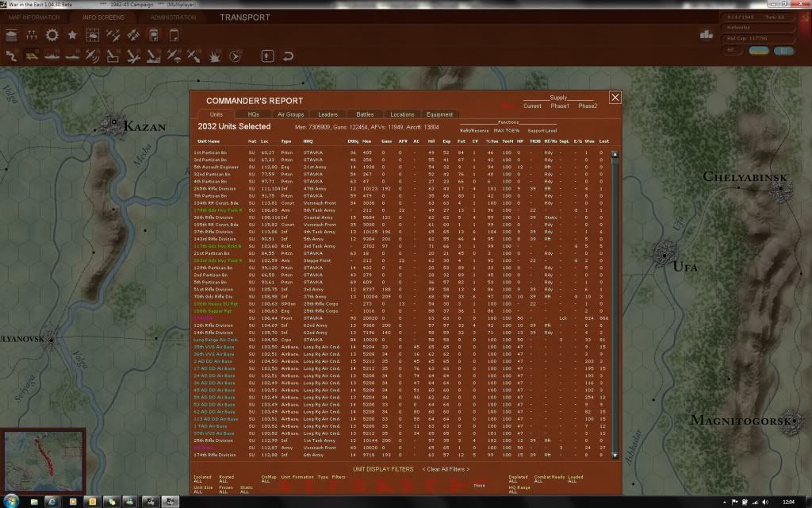The width and height of the screenshot is (812, 508).
Task: Sort the unit list by Men column
Action: point(366,141)
